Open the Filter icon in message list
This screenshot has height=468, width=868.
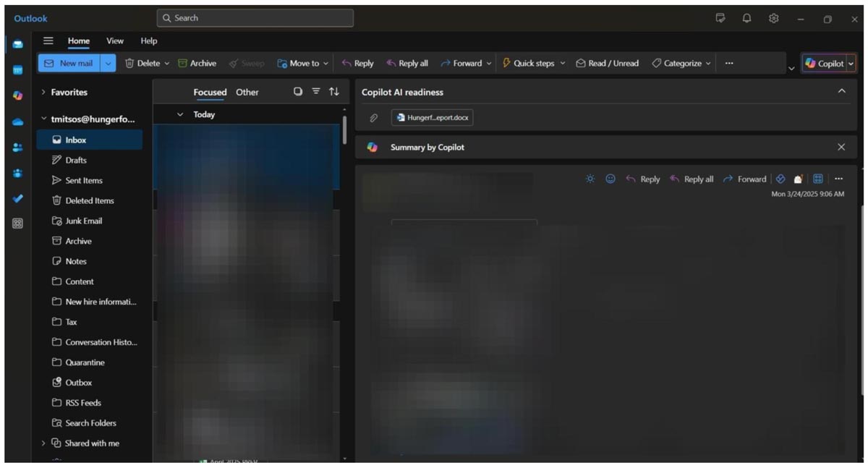(x=316, y=92)
